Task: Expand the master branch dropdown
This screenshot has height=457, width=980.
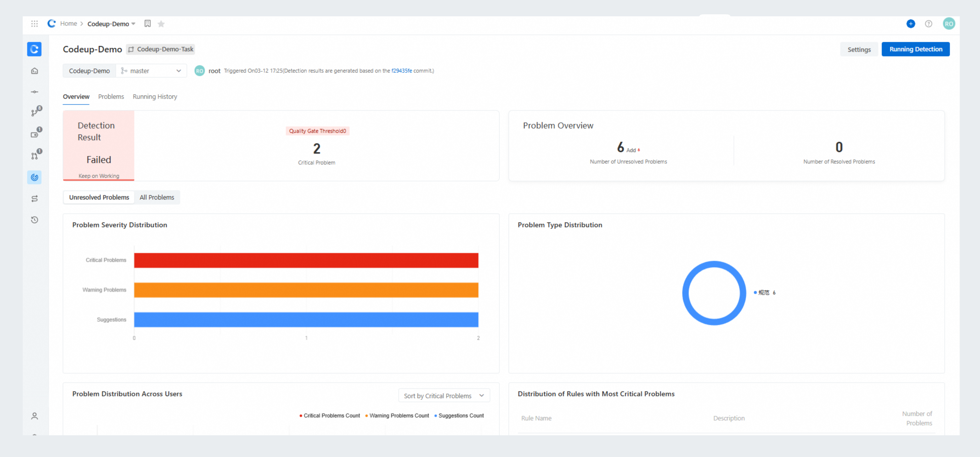Action: 151,71
